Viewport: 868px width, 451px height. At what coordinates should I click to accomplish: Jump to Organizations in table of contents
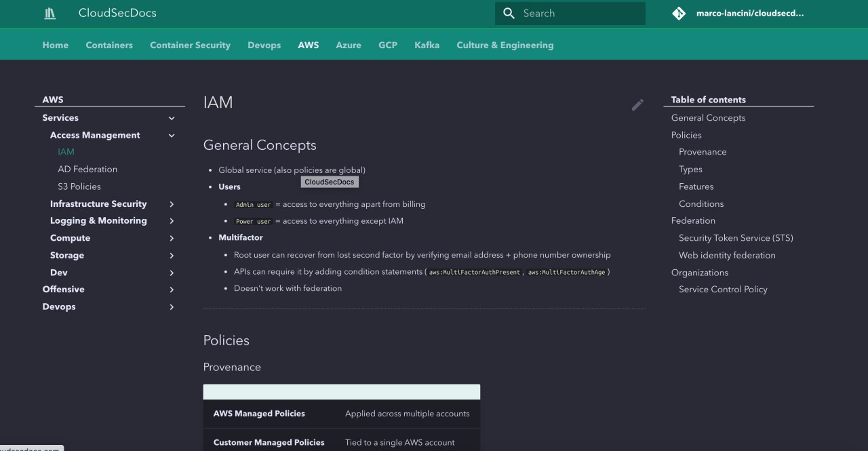pos(700,273)
